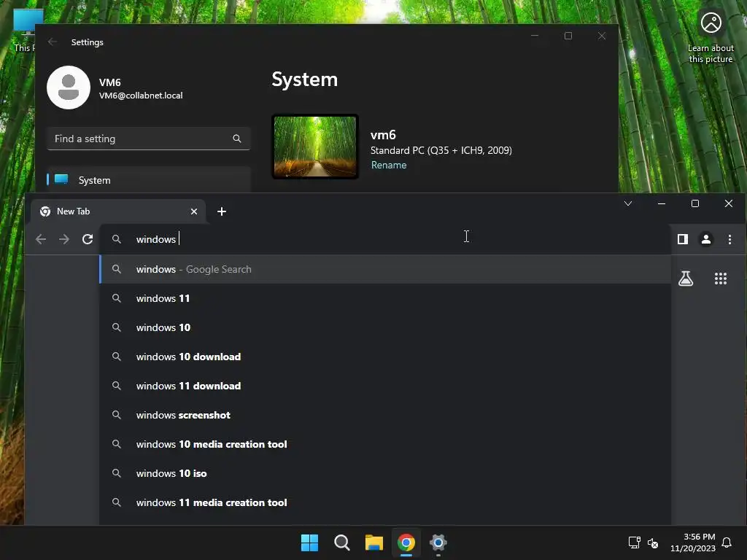Viewport: 747px width, 560px height.
Task: Open Google apps grid icon
Action: [721, 279]
